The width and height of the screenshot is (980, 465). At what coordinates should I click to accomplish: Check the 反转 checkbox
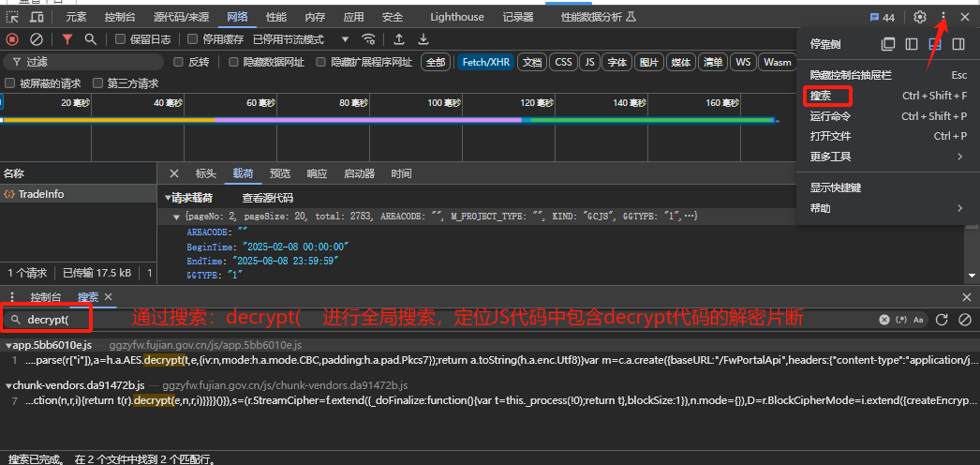(178, 62)
